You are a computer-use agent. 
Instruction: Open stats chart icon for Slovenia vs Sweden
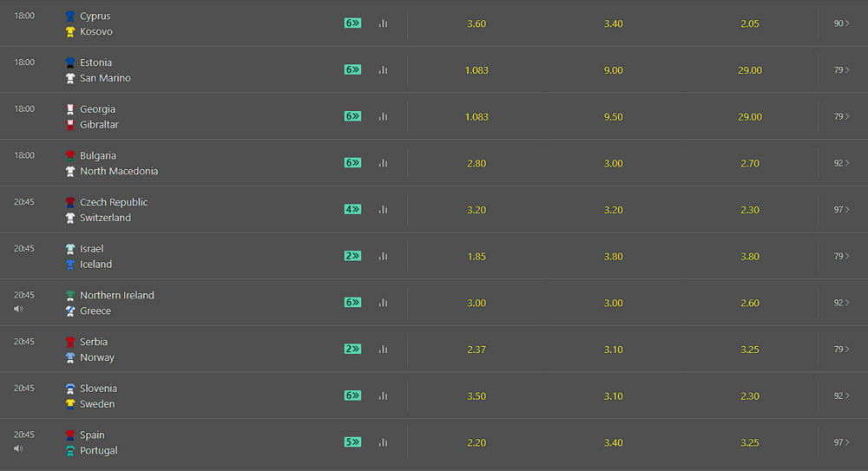pyautogui.click(x=383, y=396)
